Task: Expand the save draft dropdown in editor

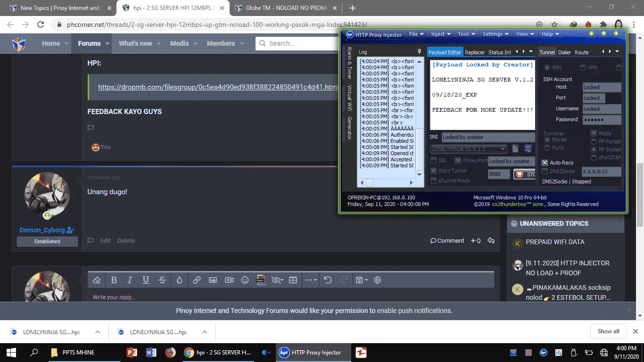Action: coord(362,280)
